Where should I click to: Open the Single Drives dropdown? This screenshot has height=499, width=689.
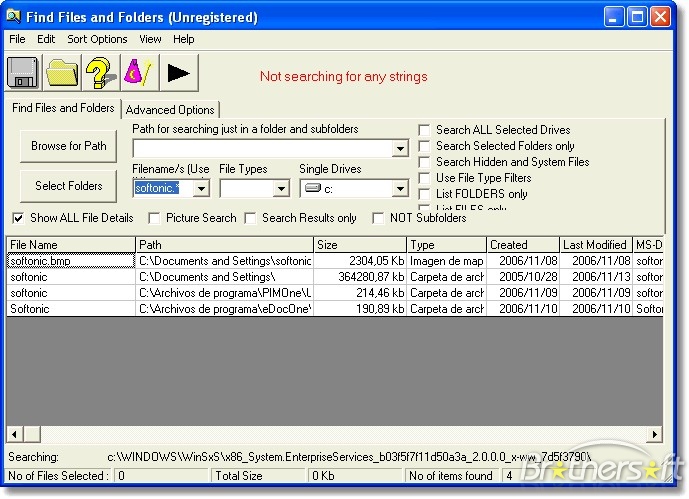pos(400,188)
